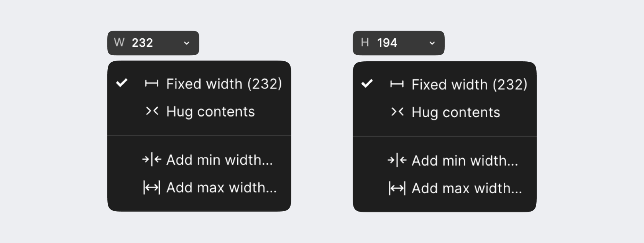Click the max width icon in H menu

[397, 188]
